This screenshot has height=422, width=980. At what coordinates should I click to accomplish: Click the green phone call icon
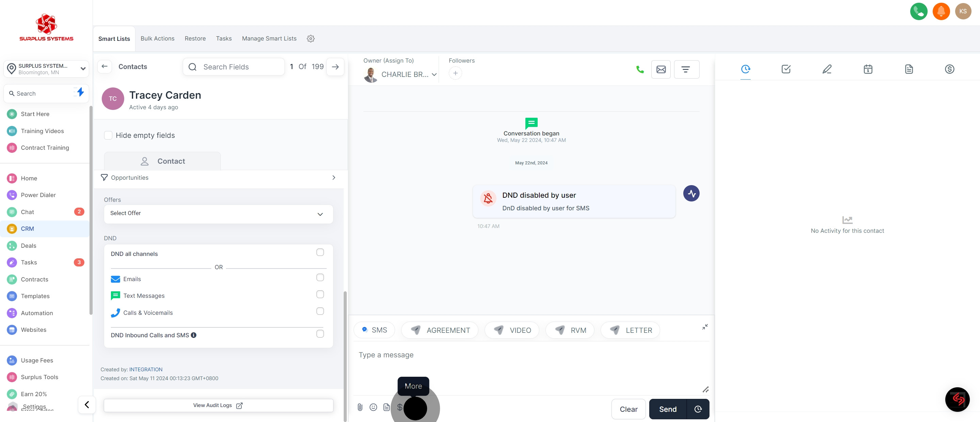[640, 69]
